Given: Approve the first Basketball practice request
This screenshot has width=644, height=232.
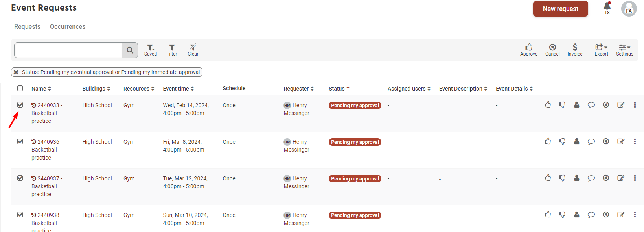Looking at the screenshot, I should click(548, 105).
